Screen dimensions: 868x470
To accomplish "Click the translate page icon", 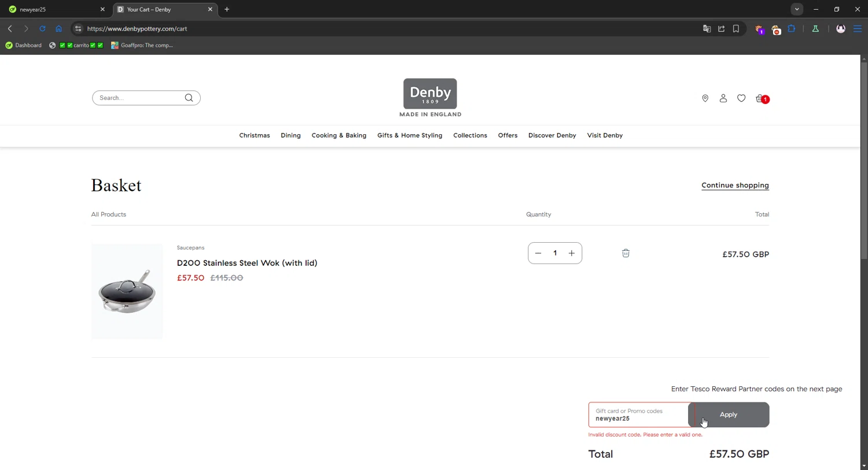I will pos(707,28).
